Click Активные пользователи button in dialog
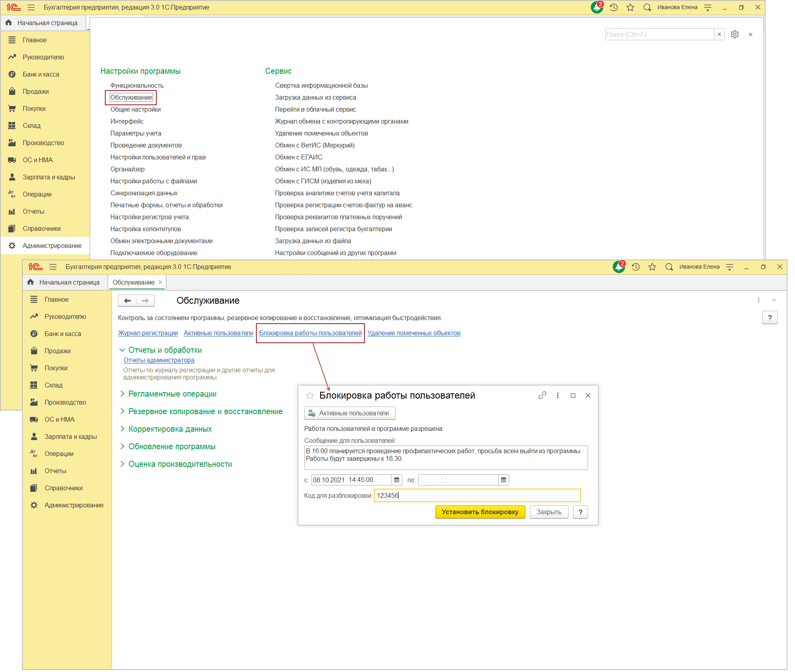Viewport: 795px width, 672px height. [x=350, y=413]
